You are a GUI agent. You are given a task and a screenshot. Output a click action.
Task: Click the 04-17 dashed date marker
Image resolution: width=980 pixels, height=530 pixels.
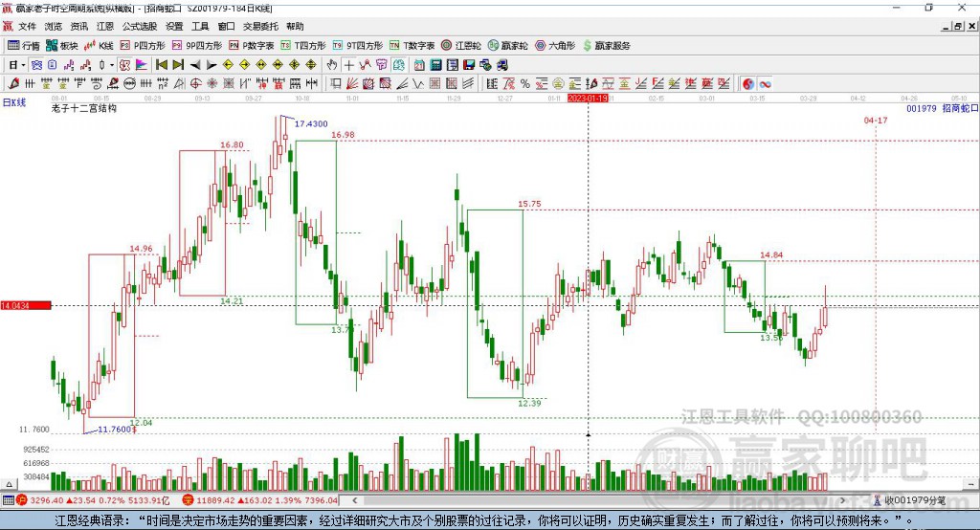(x=876, y=120)
